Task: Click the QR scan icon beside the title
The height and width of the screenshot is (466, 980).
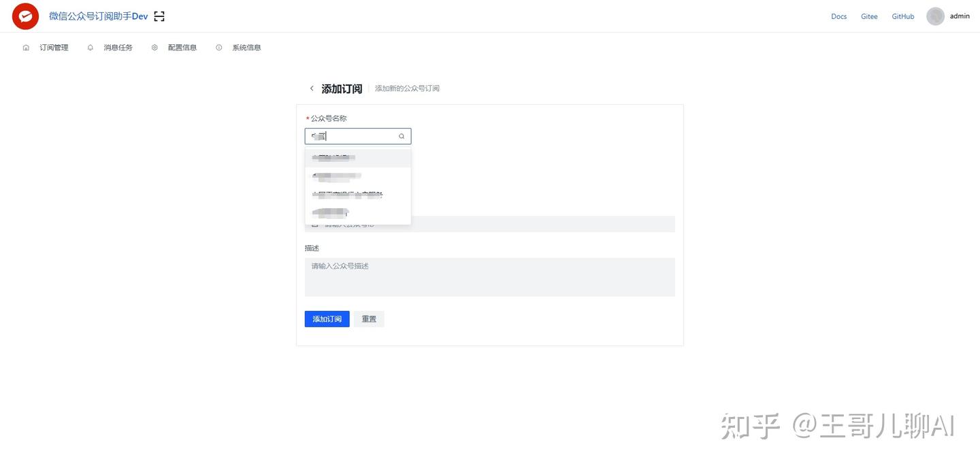Action: pyautogui.click(x=159, y=16)
